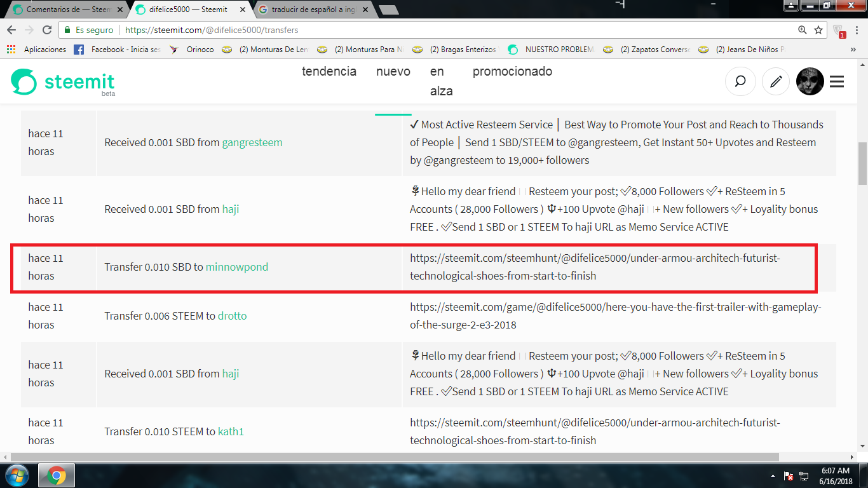Click the browser extension shield icon
Screen dimensions: 868x488
click(x=839, y=30)
